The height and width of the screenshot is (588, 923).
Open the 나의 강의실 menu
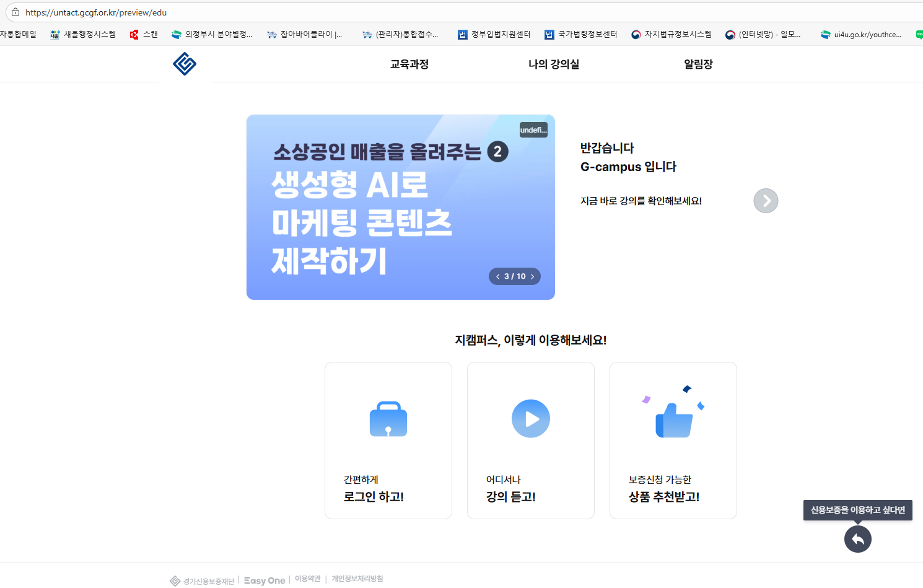click(553, 64)
